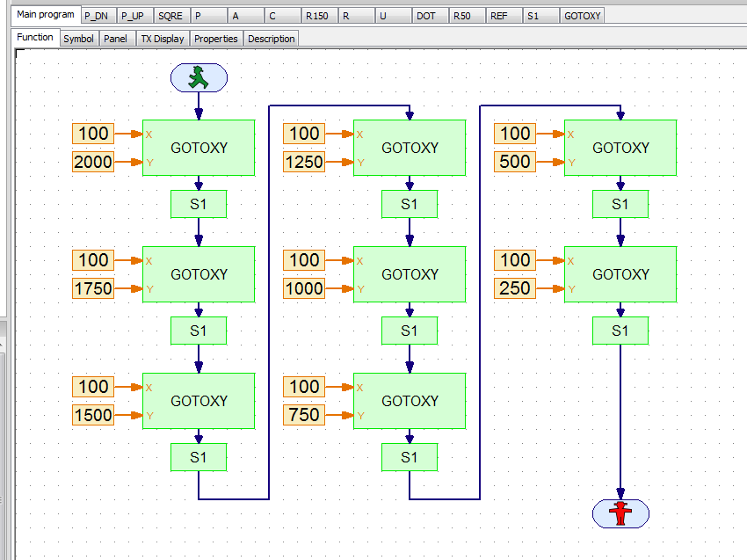
Task: Switch to the Symbol tab
Action: point(78,39)
